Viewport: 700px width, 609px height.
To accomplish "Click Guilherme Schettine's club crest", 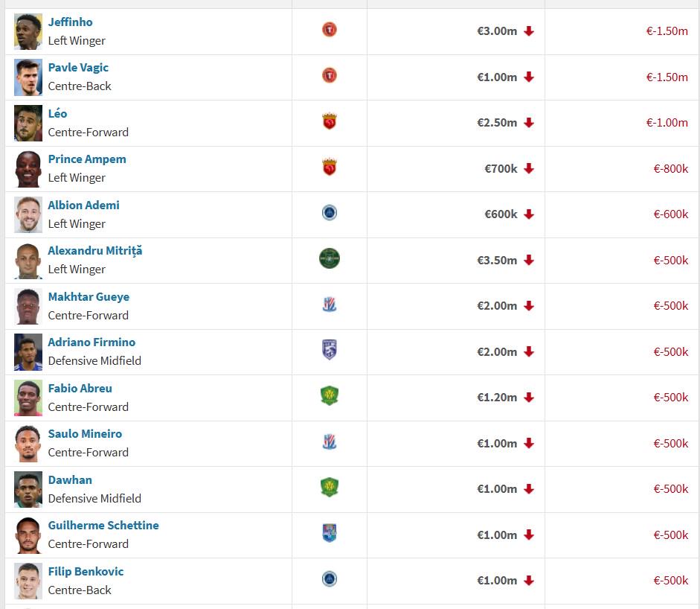I will pos(330,533).
